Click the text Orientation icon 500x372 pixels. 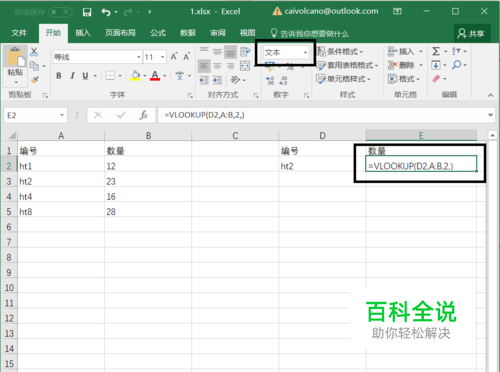(x=235, y=80)
